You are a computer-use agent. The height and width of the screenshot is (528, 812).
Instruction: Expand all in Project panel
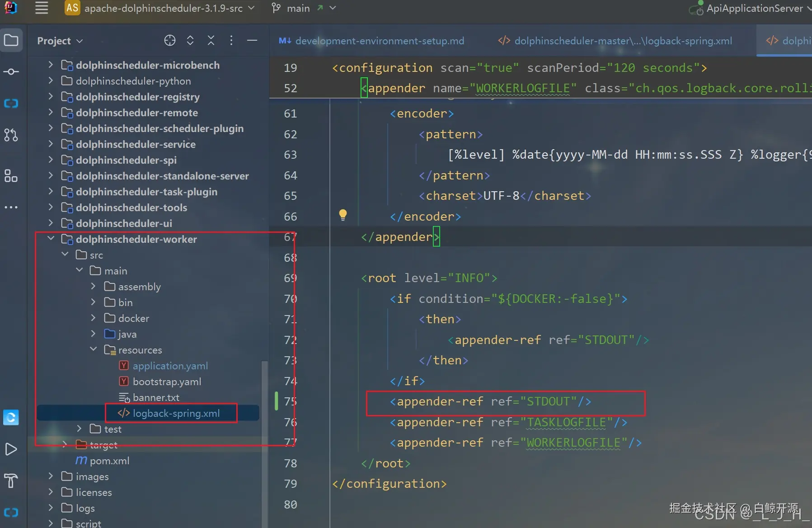pos(190,41)
